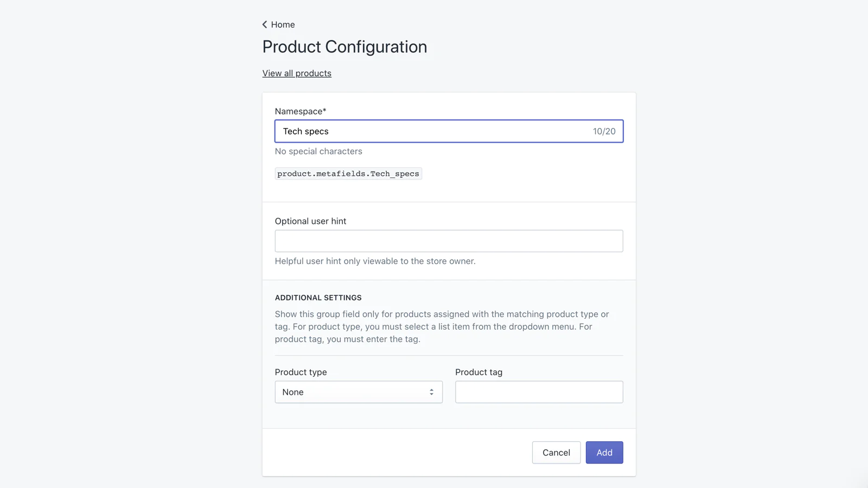Click the Namespace* field label
The image size is (868, 488).
[301, 111]
